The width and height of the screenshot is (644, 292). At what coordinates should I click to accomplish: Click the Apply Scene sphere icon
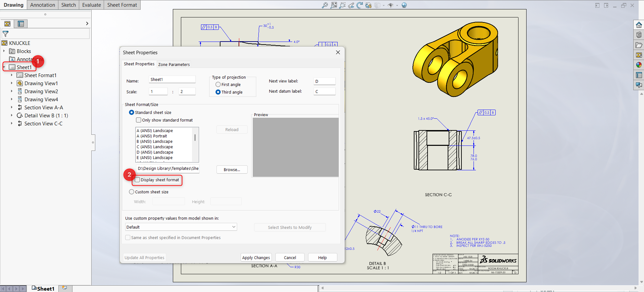pyautogui.click(x=404, y=5)
